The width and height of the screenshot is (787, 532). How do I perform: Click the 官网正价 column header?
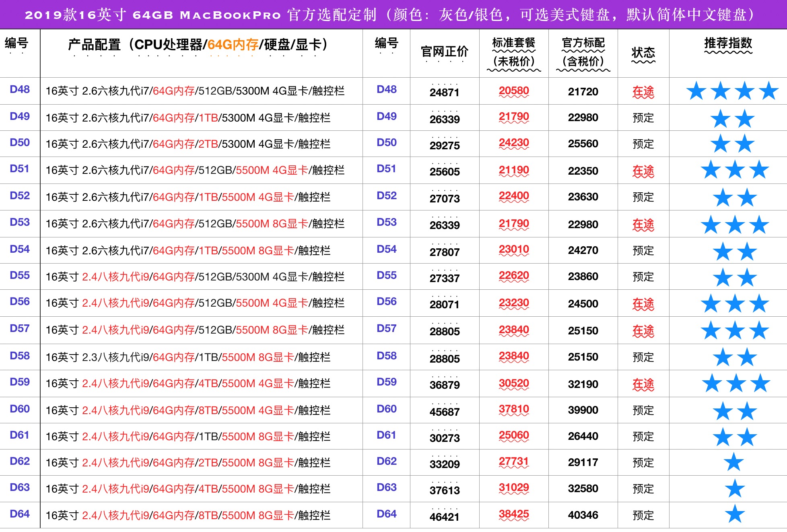(x=445, y=52)
